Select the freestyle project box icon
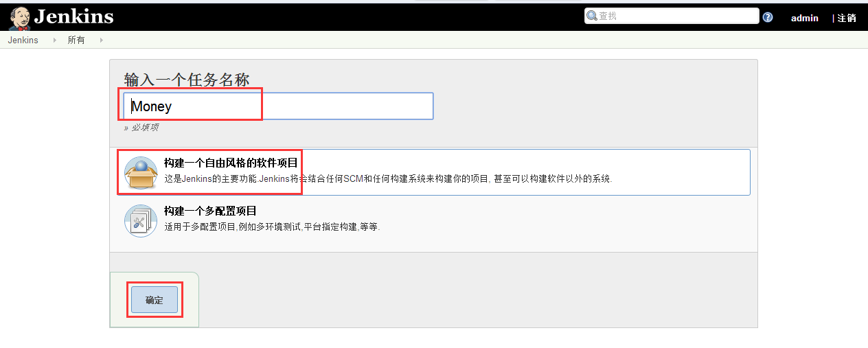Image resolution: width=868 pixels, height=348 pixels. click(141, 173)
